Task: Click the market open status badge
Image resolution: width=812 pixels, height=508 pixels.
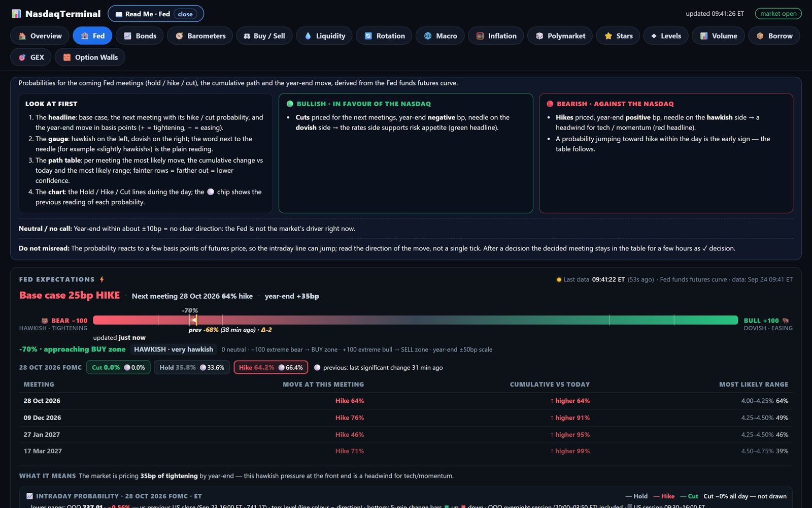Action: 778,14
